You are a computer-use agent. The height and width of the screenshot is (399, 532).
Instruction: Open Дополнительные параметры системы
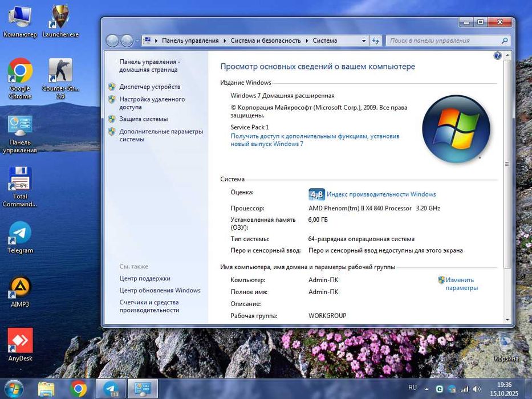[161, 136]
